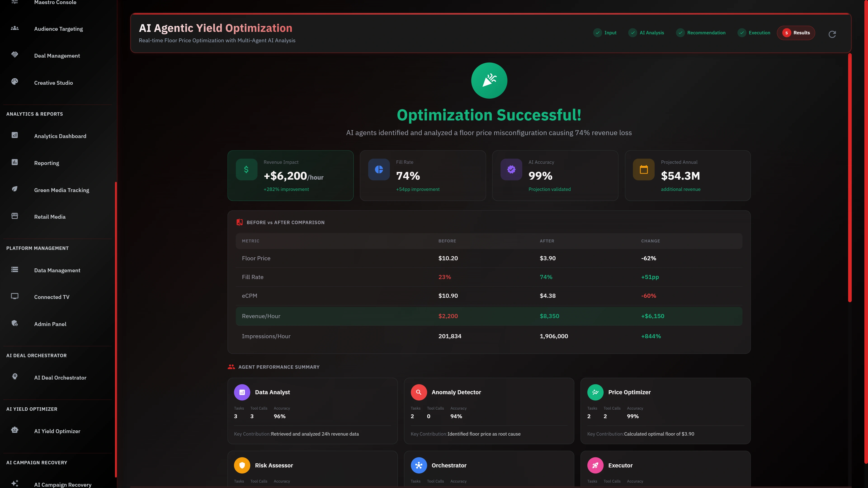Click the Data Analyst agent chart icon

pyautogui.click(x=242, y=392)
